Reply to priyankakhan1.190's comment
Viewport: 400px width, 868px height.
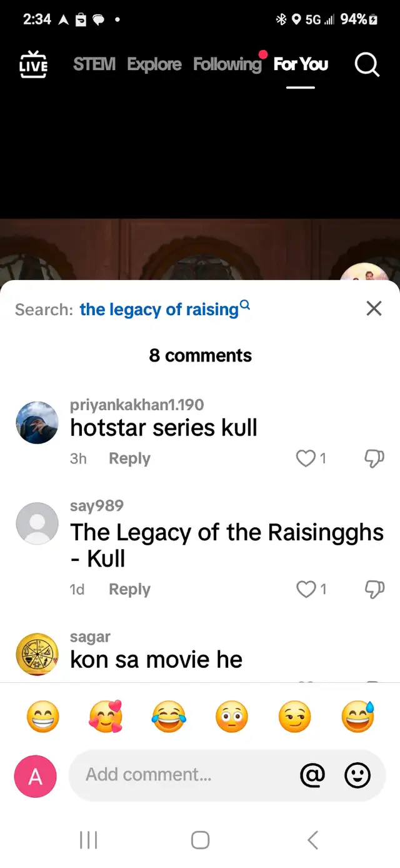(x=129, y=458)
